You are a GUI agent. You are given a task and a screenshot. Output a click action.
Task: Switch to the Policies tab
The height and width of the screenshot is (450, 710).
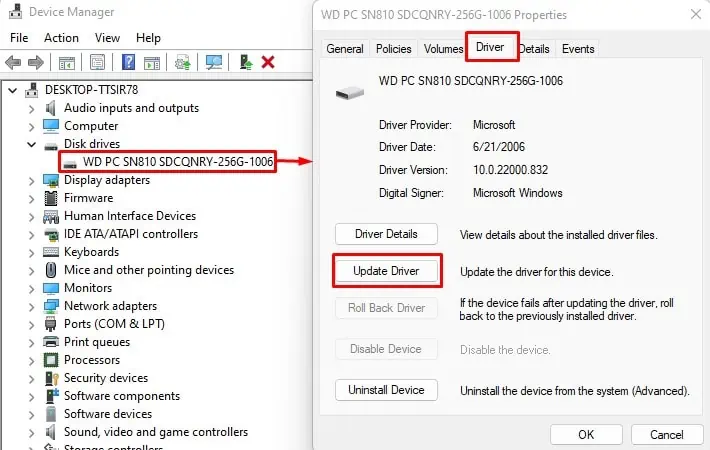(x=393, y=49)
